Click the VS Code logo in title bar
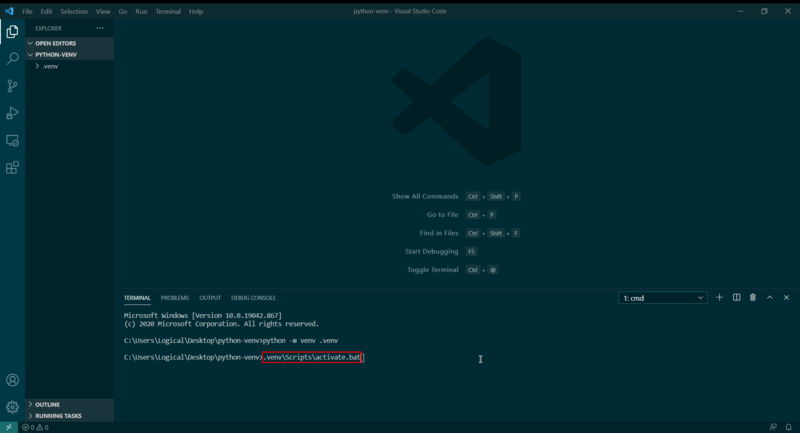The image size is (800, 433). pos(9,11)
